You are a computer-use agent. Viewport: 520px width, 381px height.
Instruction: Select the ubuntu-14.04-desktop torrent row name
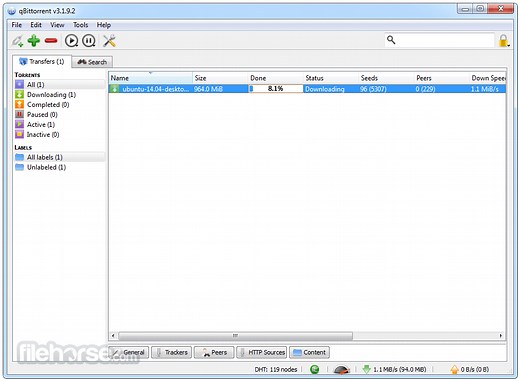coord(156,89)
